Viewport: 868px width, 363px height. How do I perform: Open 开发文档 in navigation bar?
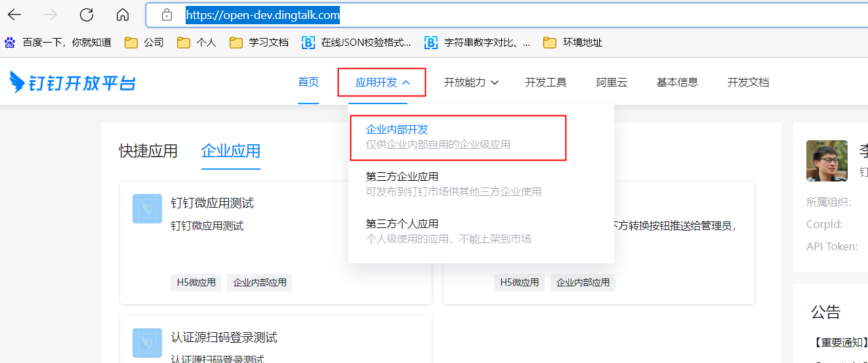(x=748, y=83)
